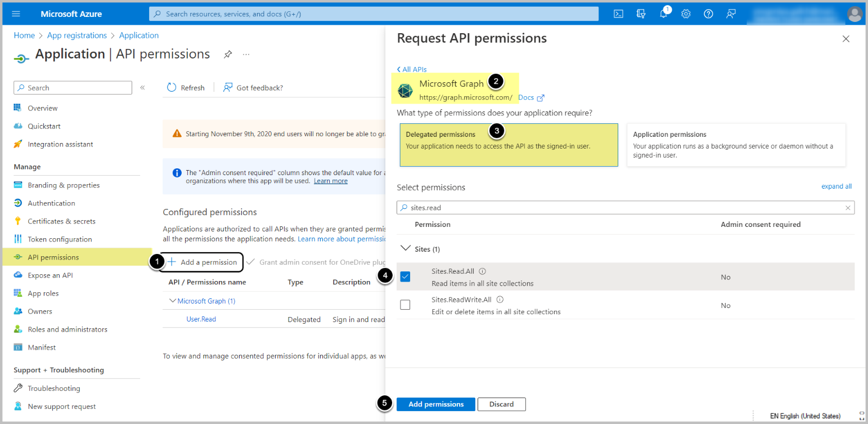
Task: Click the help question mark icon
Action: pos(708,14)
